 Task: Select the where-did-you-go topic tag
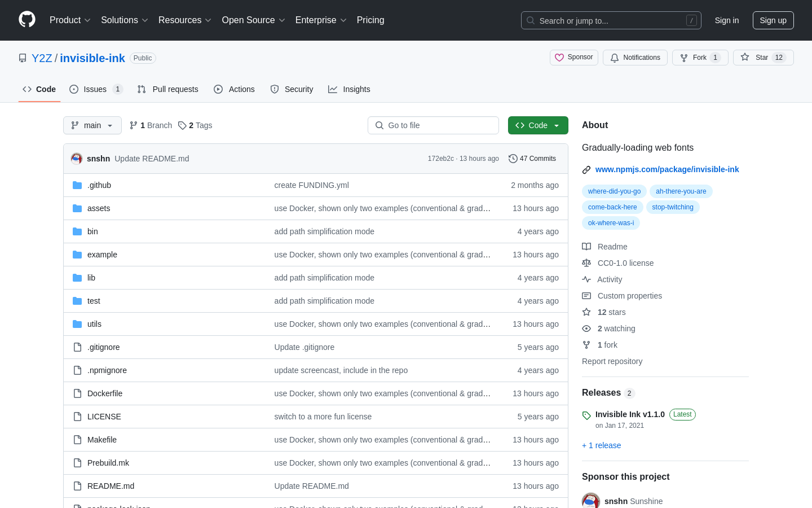(x=614, y=191)
